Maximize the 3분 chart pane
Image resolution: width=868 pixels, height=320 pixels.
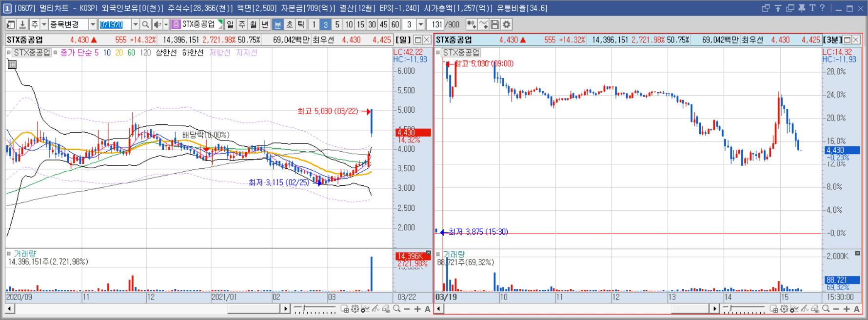(847, 40)
